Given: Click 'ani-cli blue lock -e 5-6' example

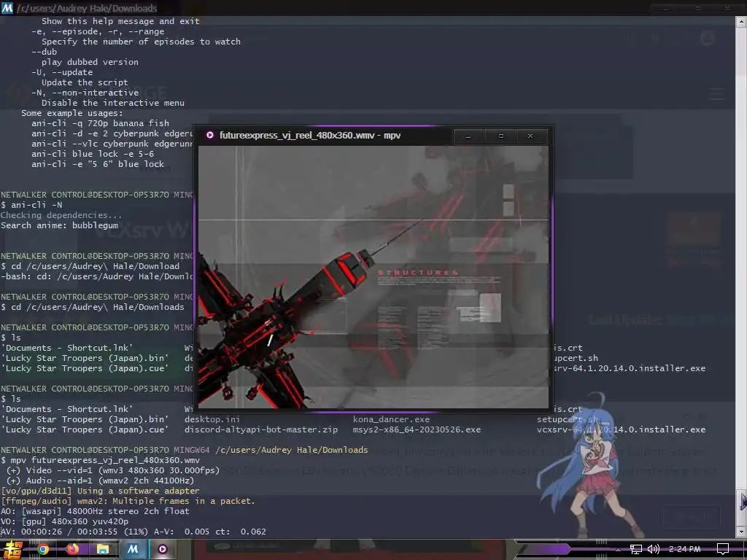Looking at the screenshot, I should click(x=93, y=154).
